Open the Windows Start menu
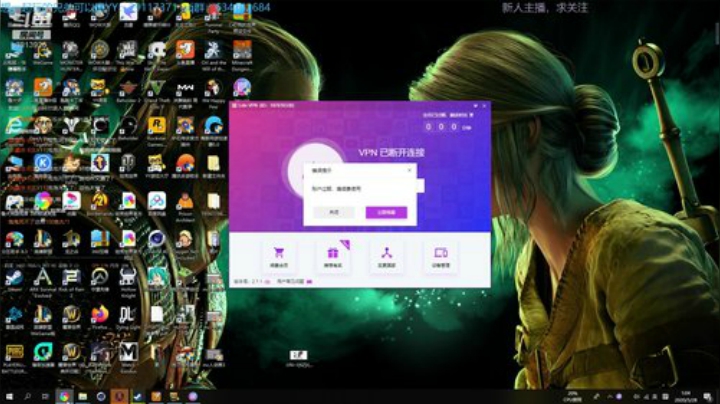The image size is (720, 404). coord(9,396)
